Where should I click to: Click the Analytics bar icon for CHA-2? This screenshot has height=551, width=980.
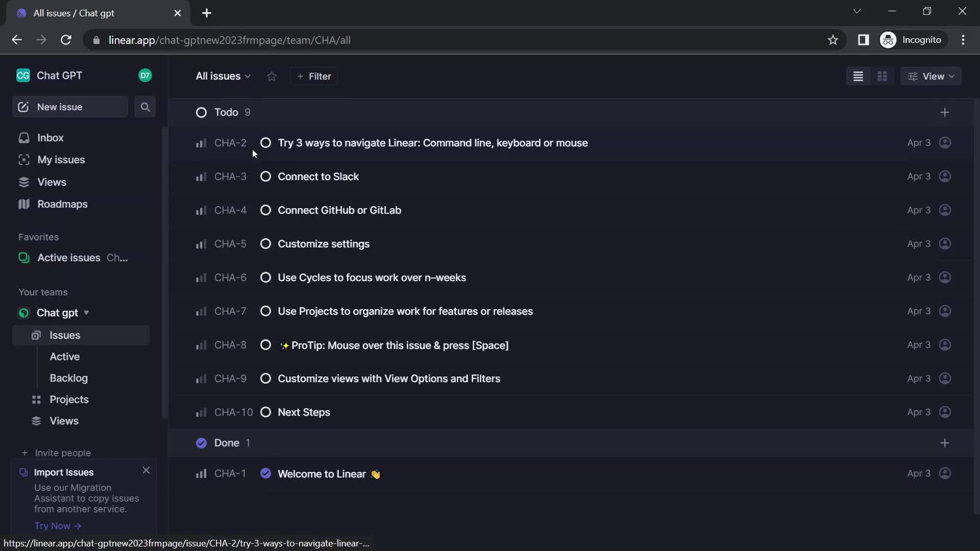pyautogui.click(x=200, y=143)
